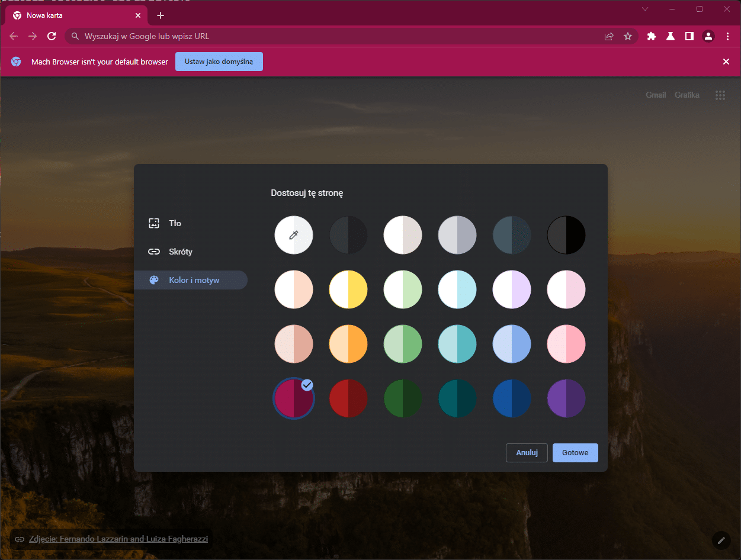Image resolution: width=741 pixels, height=560 pixels.
Task: Open Gmail from the top right
Action: point(656,95)
